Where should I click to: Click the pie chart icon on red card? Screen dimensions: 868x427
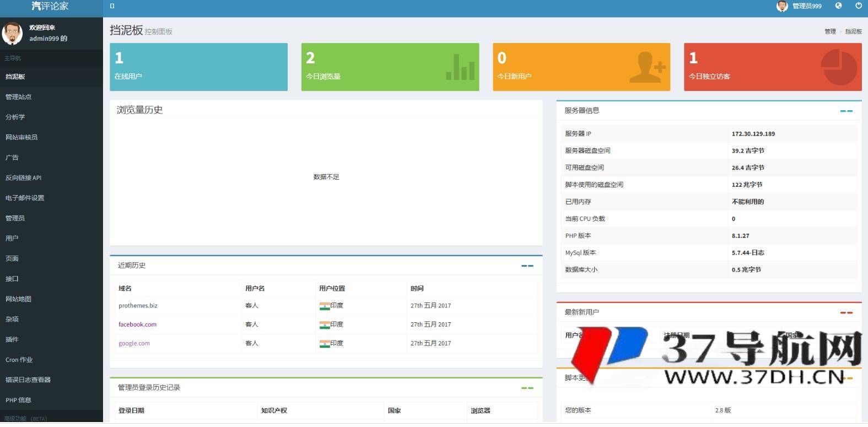pos(839,67)
